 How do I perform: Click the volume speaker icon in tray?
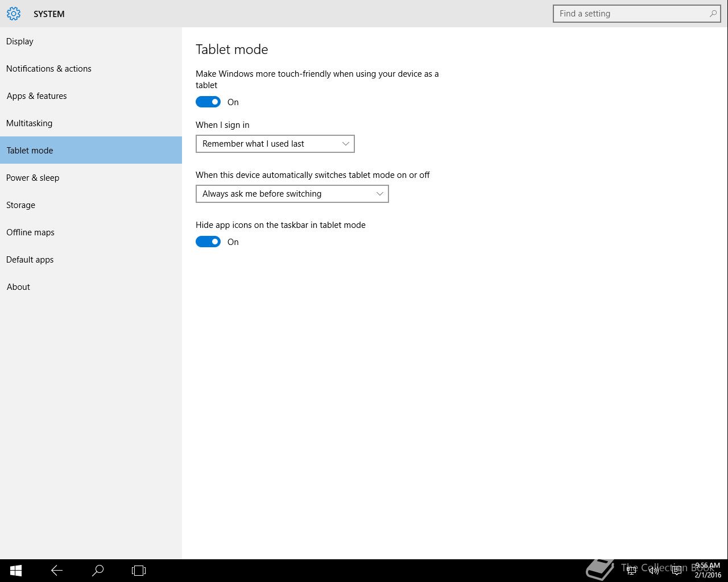[654, 571]
